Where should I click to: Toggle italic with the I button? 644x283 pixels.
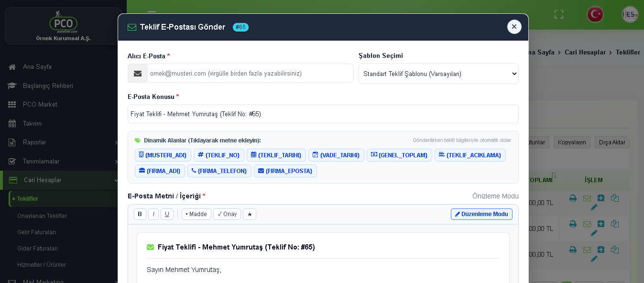[153, 214]
